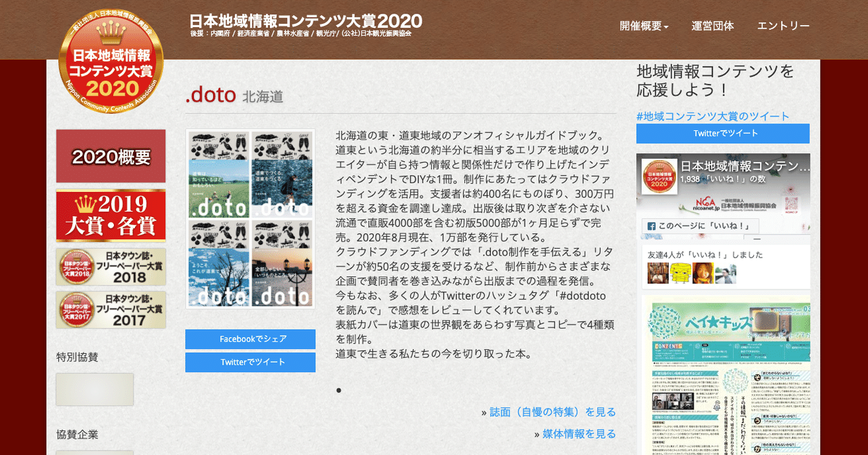
Task: Click the 北海道 region label
Action: [262, 97]
